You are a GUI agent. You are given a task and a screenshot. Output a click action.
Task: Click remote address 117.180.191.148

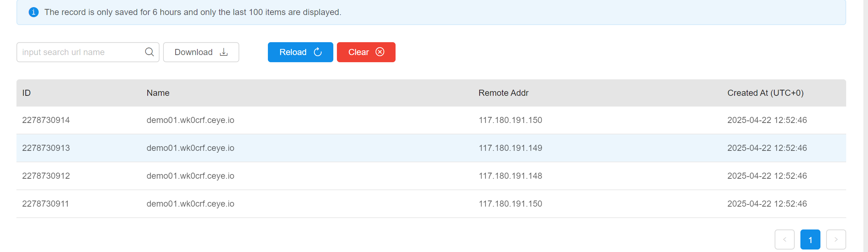click(x=510, y=176)
